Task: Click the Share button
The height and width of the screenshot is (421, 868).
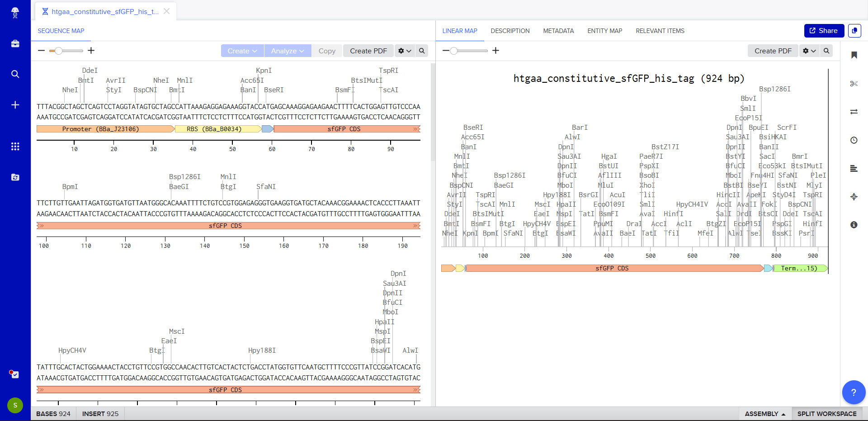Action: 824,31
